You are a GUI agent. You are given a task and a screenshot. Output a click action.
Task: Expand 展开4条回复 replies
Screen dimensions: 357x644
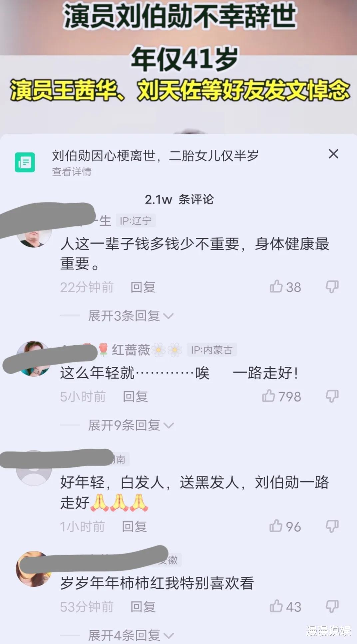click(x=131, y=635)
